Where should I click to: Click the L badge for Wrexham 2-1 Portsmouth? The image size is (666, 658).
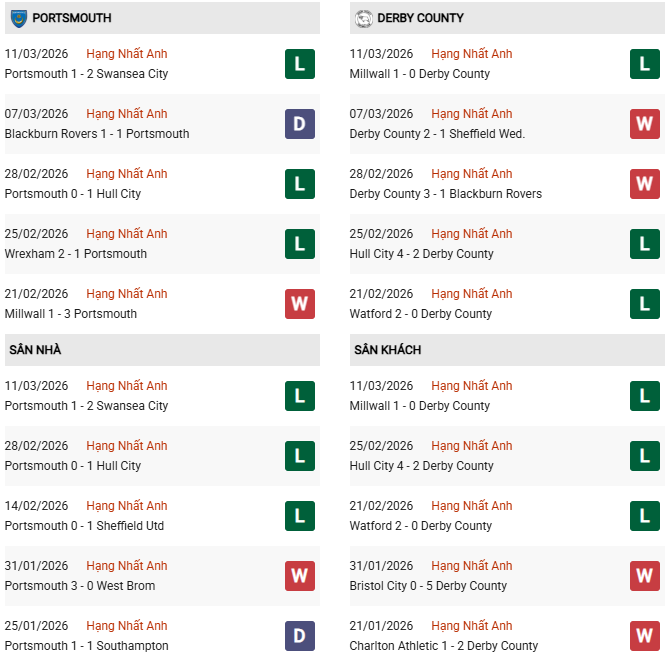[x=299, y=244]
